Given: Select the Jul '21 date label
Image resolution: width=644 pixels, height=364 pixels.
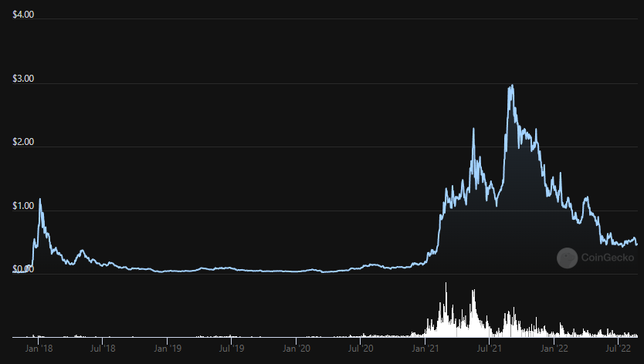Looking at the screenshot, I should [492, 349].
